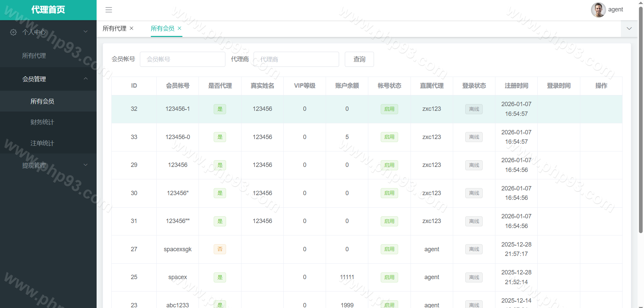Click the 查询 search button
644x308 pixels.
[x=359, y=59]
